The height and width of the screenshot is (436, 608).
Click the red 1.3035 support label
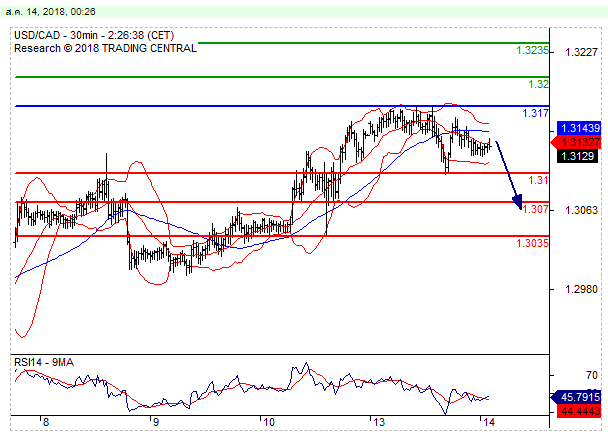pyautogui.click(x=532, y=243)
